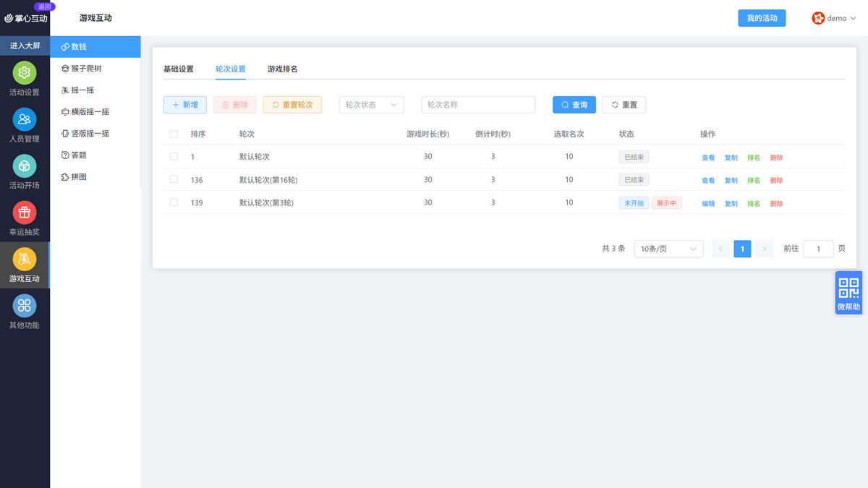Enter 进入大屏 mode

coord(25,46)
